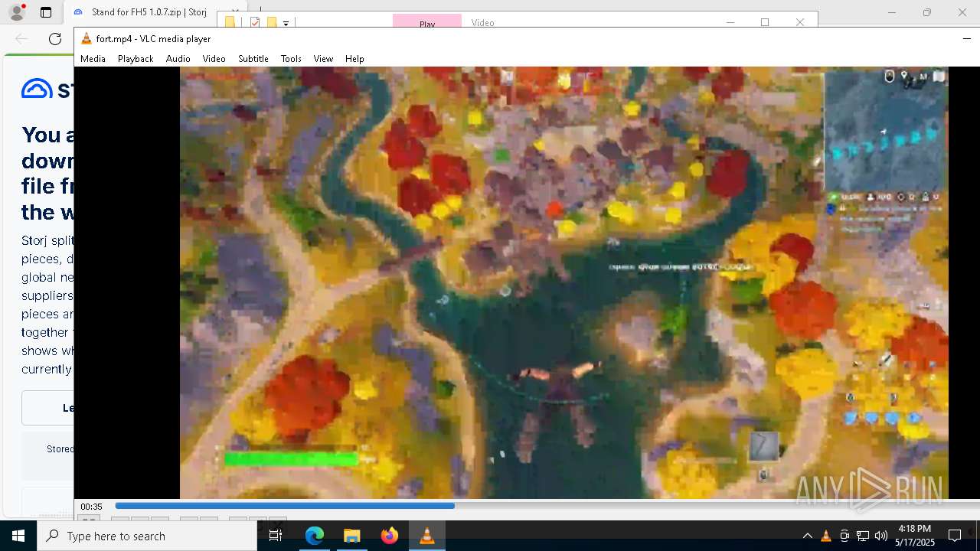Viewport: 980px width, 551px height.
Task: Open Task View on the taskbar
Action: point(276,536)
